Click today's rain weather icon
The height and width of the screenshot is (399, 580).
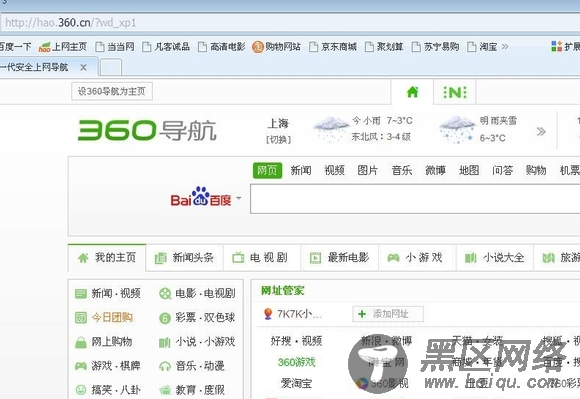pyautogui.click(x=330, y=128)
